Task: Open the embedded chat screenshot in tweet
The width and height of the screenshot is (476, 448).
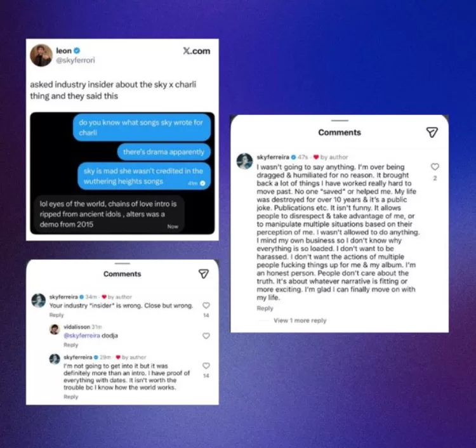Action: click(122, 173)
